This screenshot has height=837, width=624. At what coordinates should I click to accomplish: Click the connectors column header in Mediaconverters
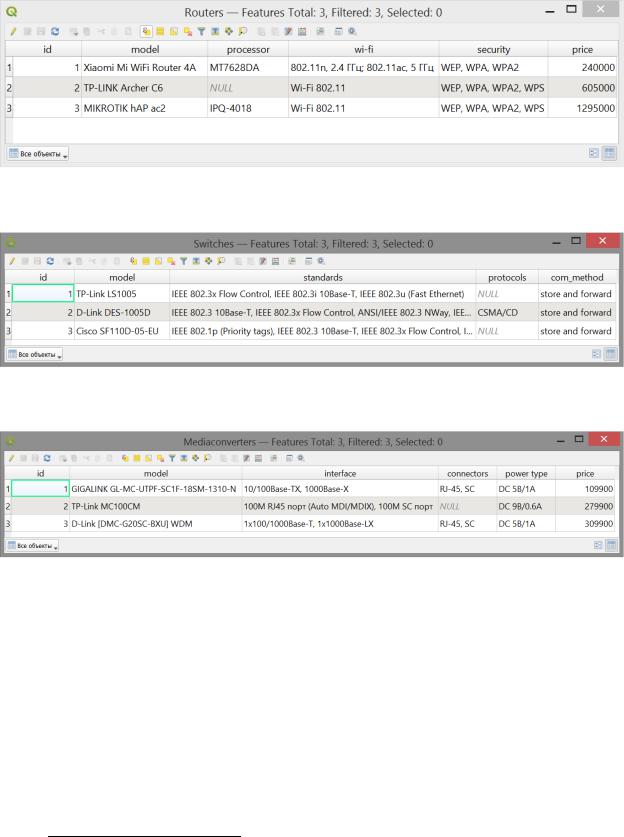[x=468, y=473]
